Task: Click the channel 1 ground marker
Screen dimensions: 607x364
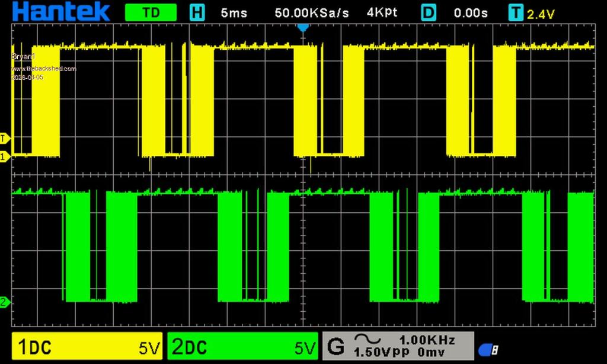Action: 5,157
